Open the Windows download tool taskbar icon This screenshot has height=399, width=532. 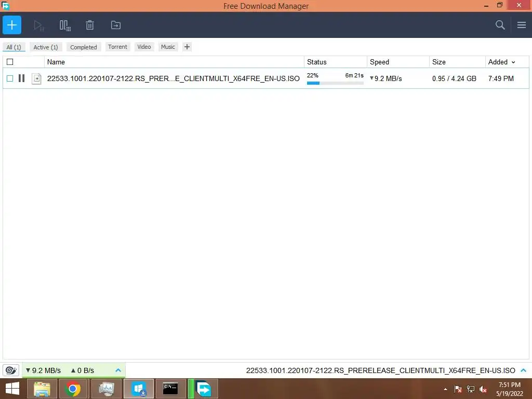click(x=139, y=389)
